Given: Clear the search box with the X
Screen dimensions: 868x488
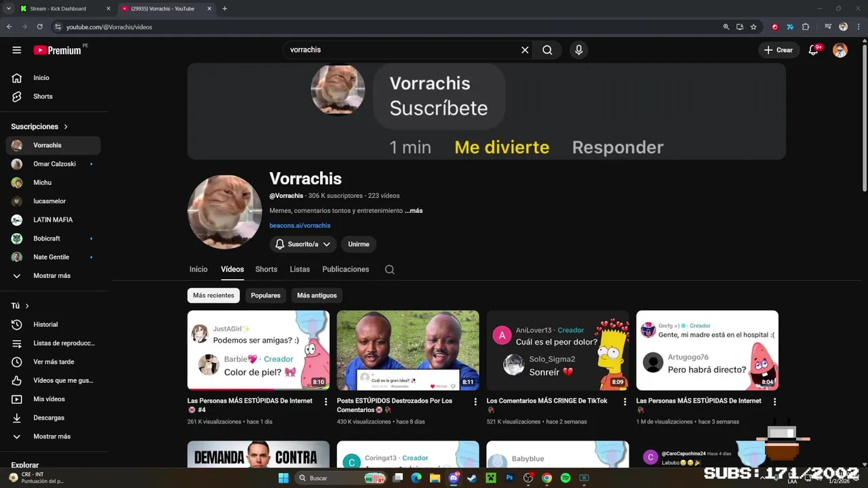Looking at the screenshot, I should point(525,50).
